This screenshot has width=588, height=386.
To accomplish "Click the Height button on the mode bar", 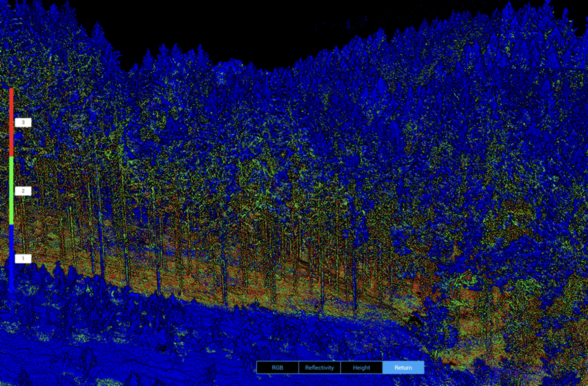I will [x=361, y=368].
